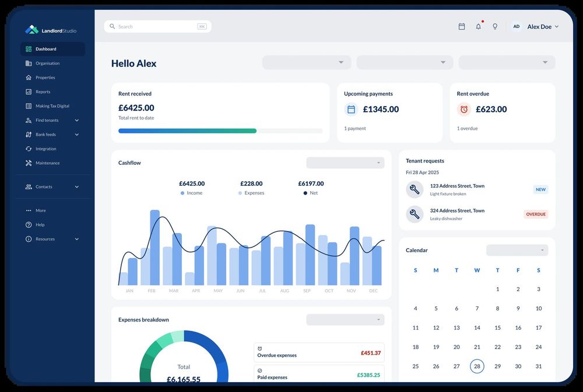Image resolution: width=583 pixels, height=392 pixels.
Task: Toggle the Net legend in Cashflow
Action: click(311, 193)
